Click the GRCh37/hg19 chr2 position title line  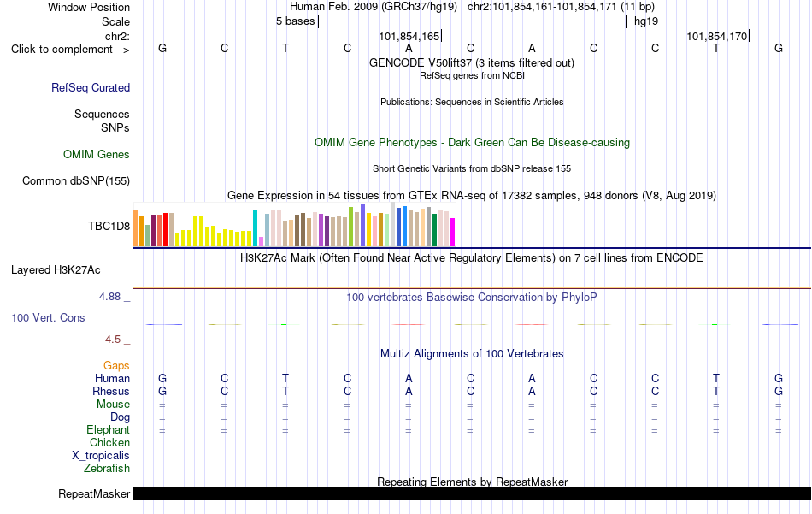click(x=472, y=7)
